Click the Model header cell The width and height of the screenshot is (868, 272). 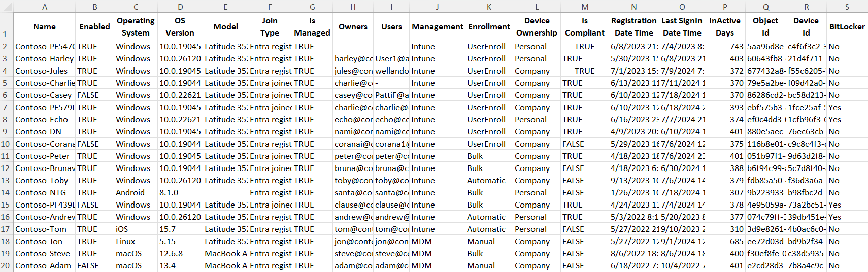tap(226, 26)
